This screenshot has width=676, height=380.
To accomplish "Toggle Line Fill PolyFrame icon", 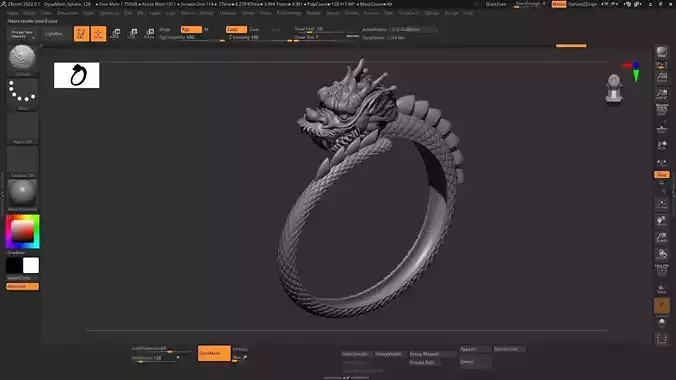I will 661,270.
